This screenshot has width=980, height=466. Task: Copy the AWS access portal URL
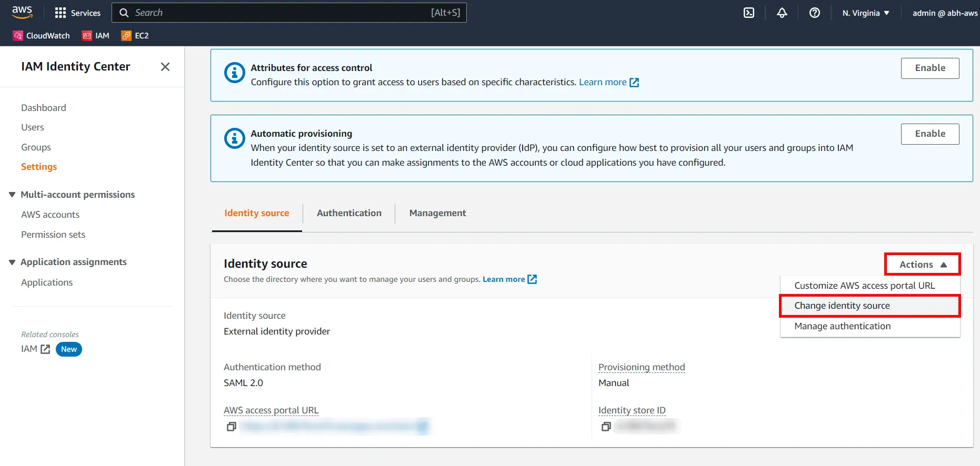pyautogui.click(x=231, y=427)
